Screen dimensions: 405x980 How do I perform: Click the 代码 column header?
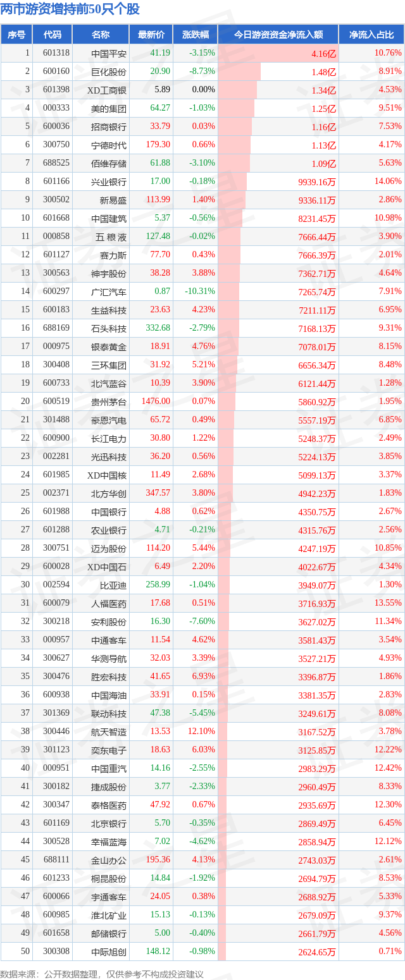53,35
